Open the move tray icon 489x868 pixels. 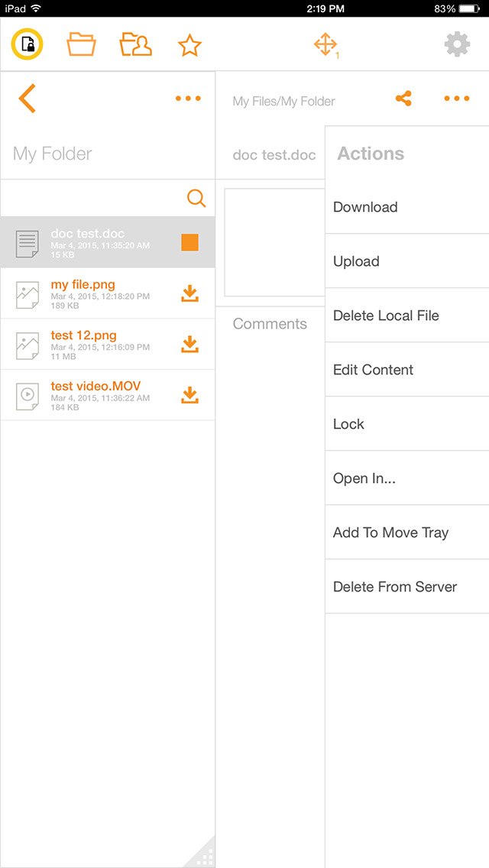coord(326,45)
